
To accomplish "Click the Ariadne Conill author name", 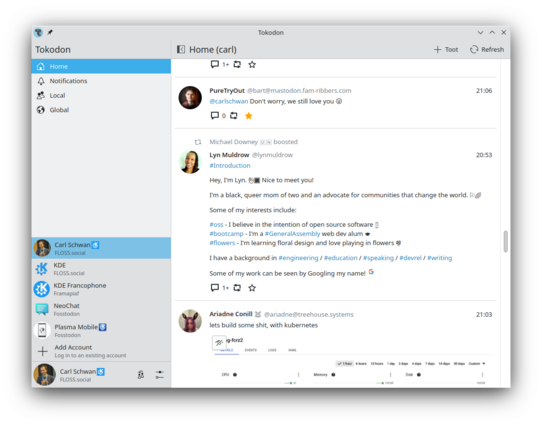I will 231,314.
